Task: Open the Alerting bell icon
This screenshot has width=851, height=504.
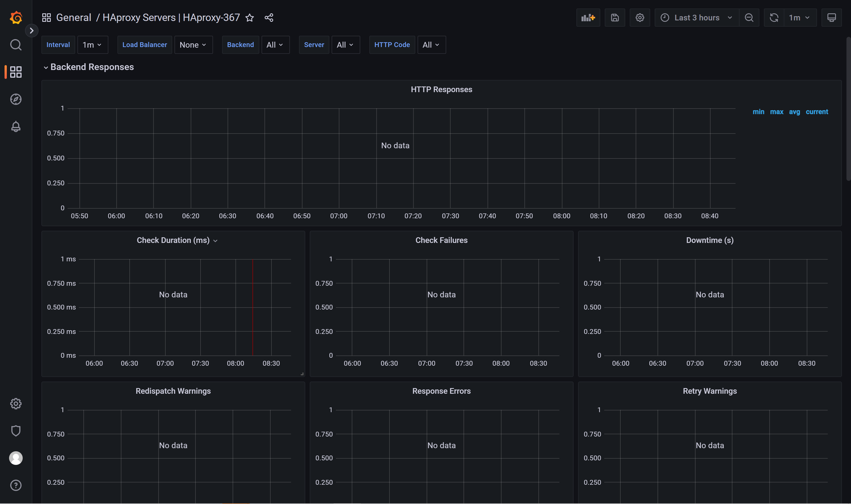Action: [16, 126]
